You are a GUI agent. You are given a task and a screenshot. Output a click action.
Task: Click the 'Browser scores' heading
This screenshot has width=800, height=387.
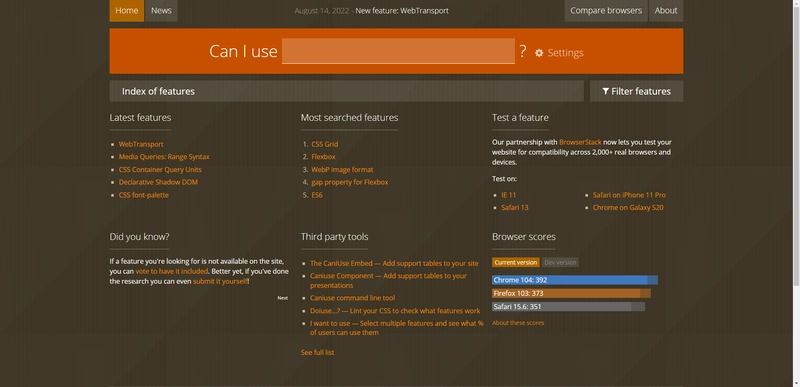point(524,237)
